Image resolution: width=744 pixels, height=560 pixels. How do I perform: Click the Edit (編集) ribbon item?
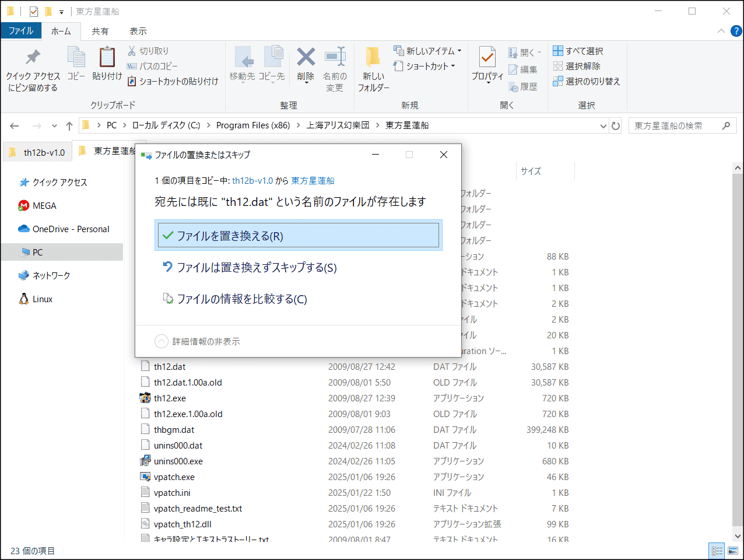523,69
